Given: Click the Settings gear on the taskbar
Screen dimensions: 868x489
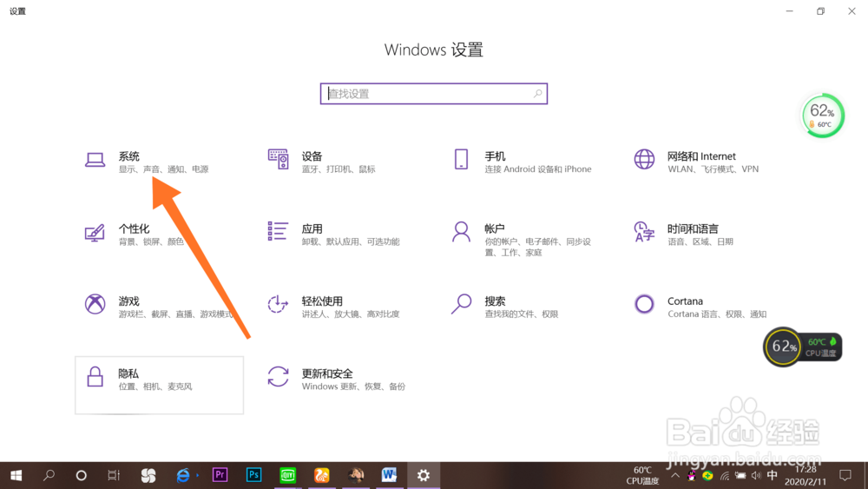Looking at the screenshot, I should point(424,475).
